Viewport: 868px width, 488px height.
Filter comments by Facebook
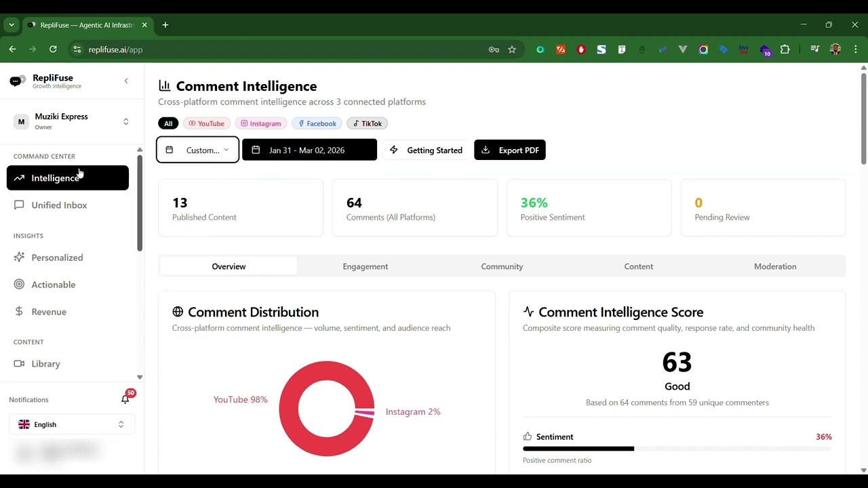click(x=317, y=123)
